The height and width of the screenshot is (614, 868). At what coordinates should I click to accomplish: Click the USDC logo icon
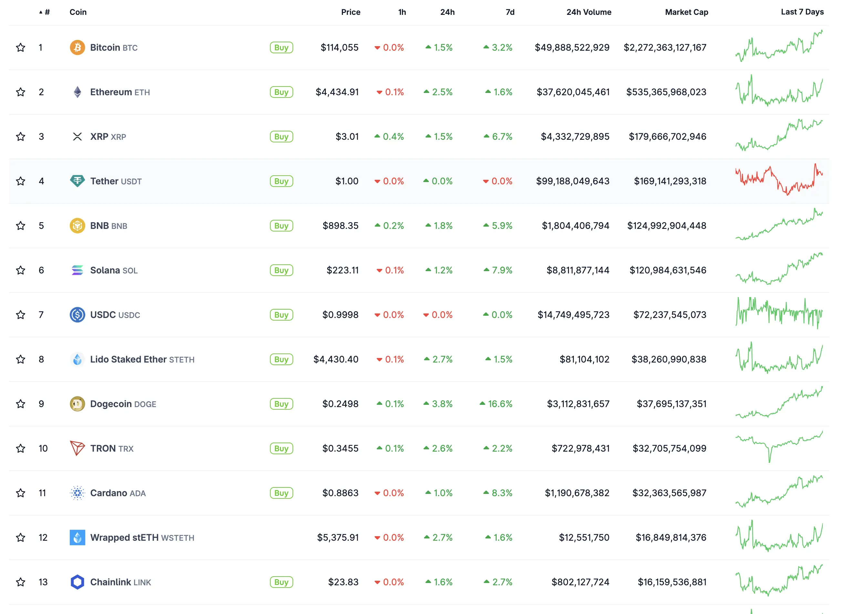coord(77,314)
